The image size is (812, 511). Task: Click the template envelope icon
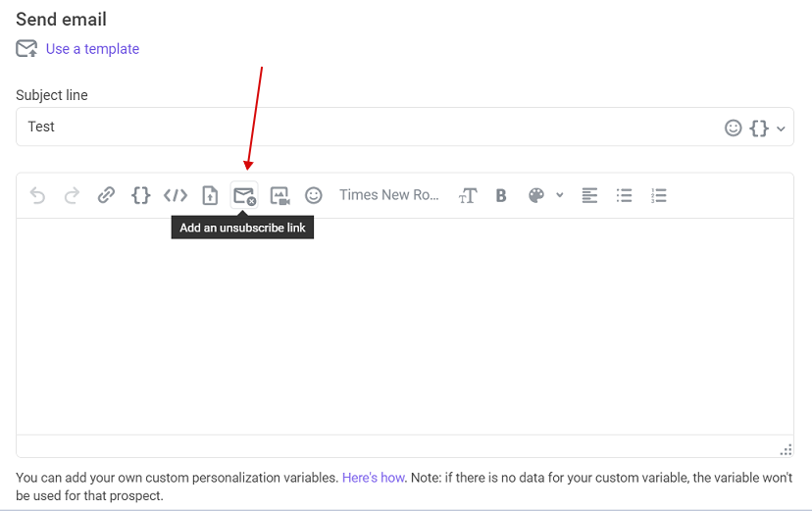[26, 49]
